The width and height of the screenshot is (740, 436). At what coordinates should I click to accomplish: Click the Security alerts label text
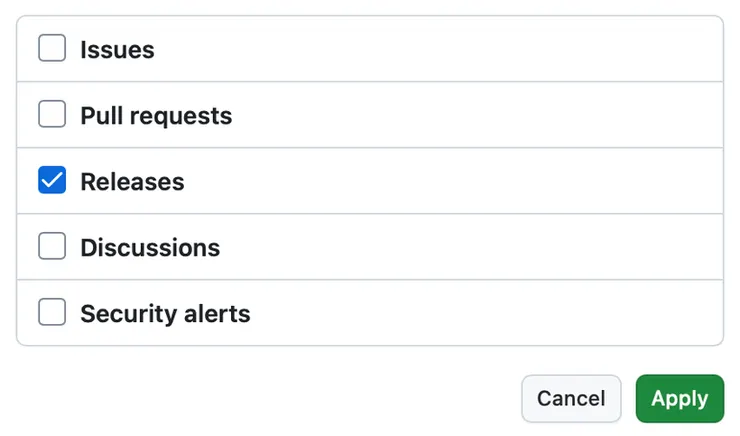pyautogui.click(x=165, y=314)
